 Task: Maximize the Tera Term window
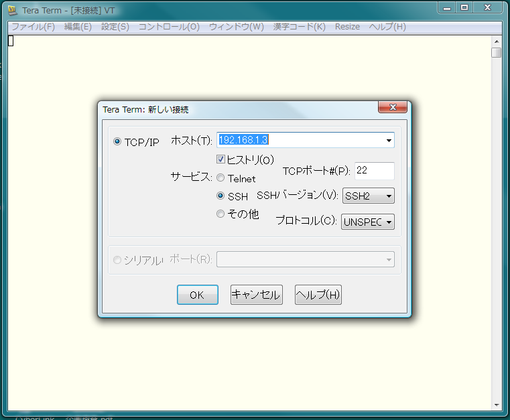click(464, 8)
